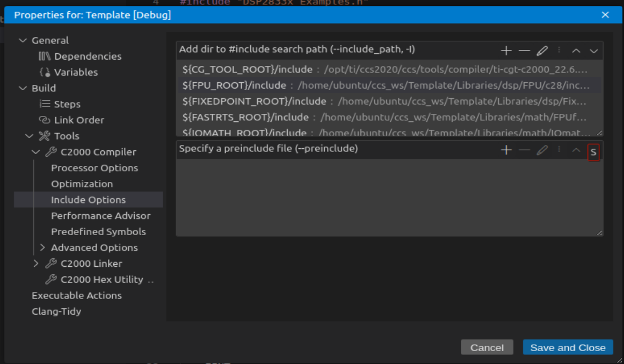This screenshot has width=624, height=364.
Task: Expand the C2000 Linker node
Action: click(x=36, y=264)
